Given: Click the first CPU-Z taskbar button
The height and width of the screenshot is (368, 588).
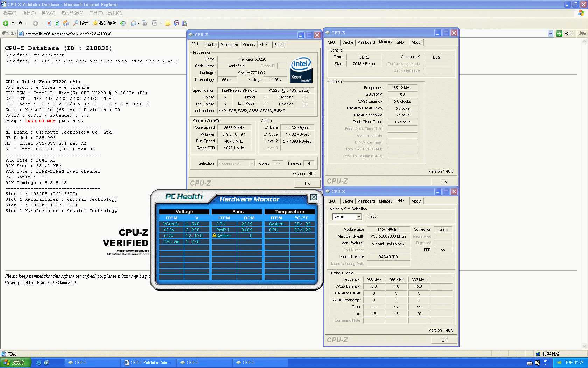Looking at the screenshot, I should click(x=92, y=363).
